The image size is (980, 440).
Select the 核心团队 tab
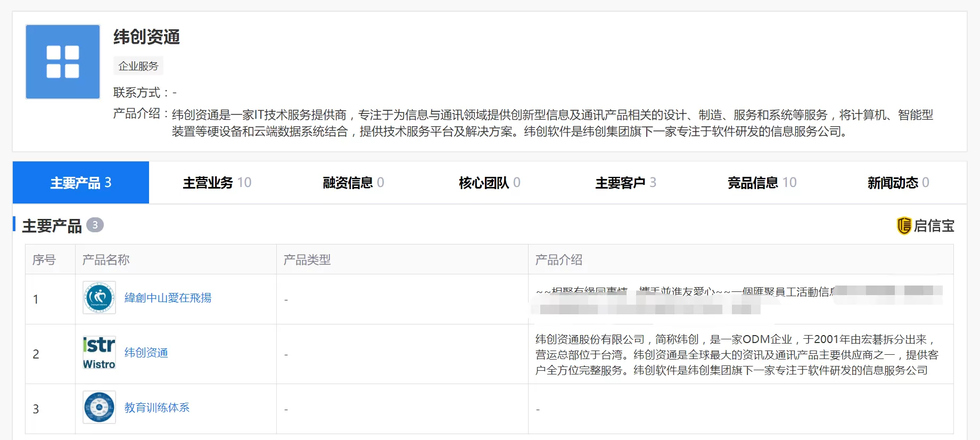(x=490, y=183)
